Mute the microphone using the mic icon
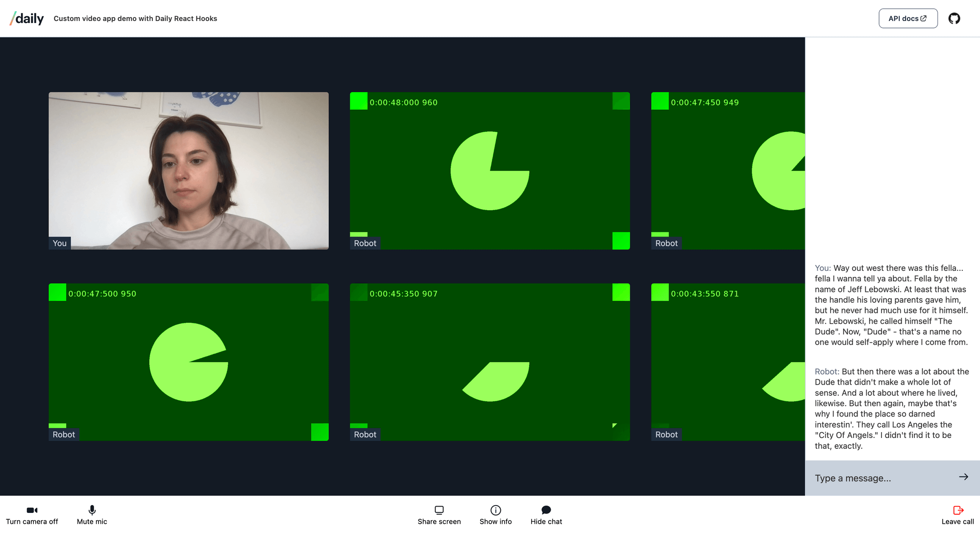Image resolution: width=980 pixels, height=533 pixels. coord(92,509)
